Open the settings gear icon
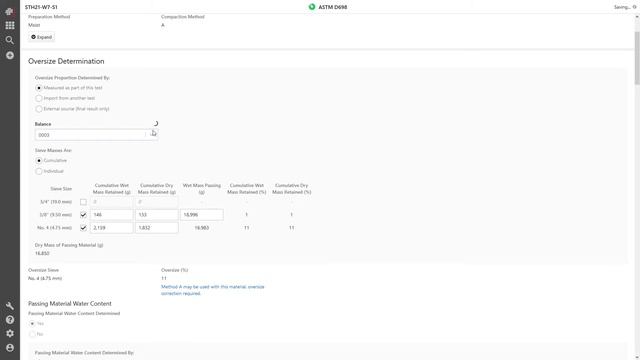 pyautogui.click(x=9, y=333)
